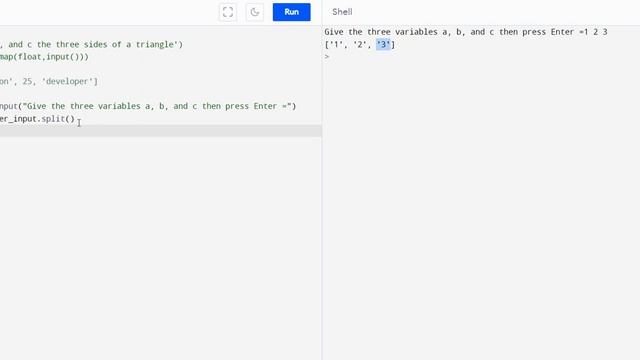Click the "'1'" item in shell list output
The width and height of the screenshot is (640, 360).
click(336, 44)
